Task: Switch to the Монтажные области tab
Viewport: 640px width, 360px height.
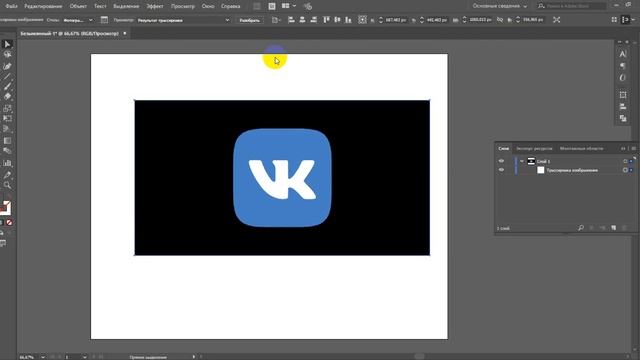Action: click(581, 149)
